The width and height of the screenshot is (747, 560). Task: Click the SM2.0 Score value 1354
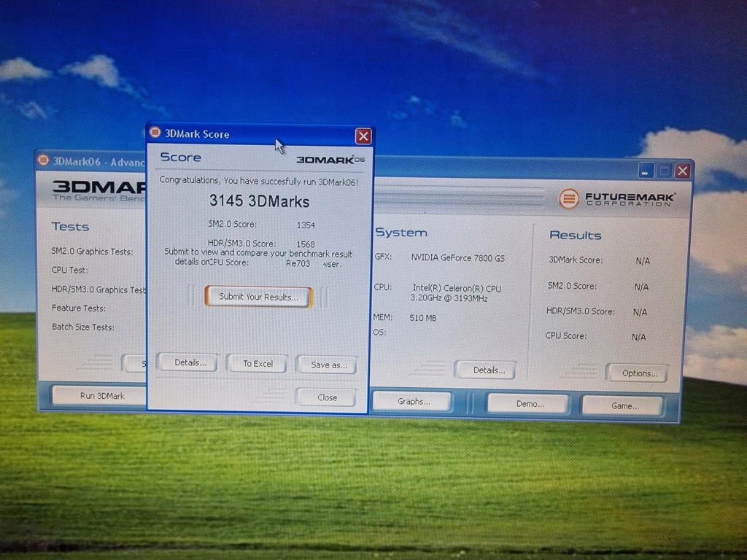point(306,225)
